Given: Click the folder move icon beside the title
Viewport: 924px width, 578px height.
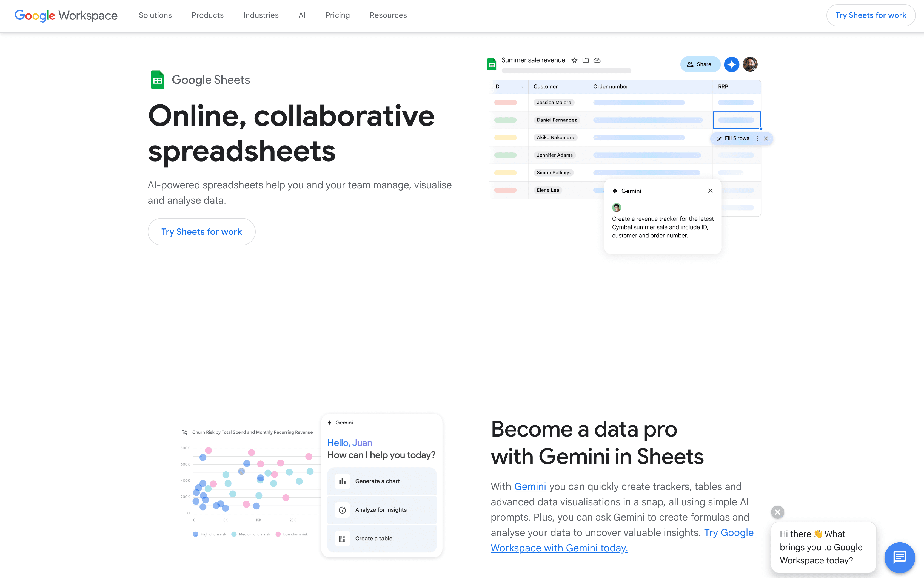Looking at the screenshot, I should tap(586, 60).
